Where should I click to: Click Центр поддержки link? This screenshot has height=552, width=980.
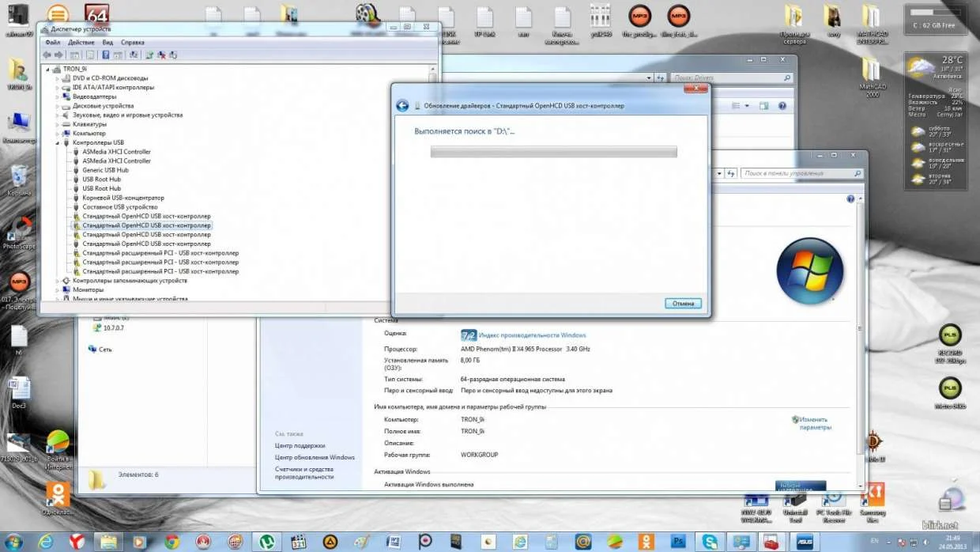click(300, 446)
